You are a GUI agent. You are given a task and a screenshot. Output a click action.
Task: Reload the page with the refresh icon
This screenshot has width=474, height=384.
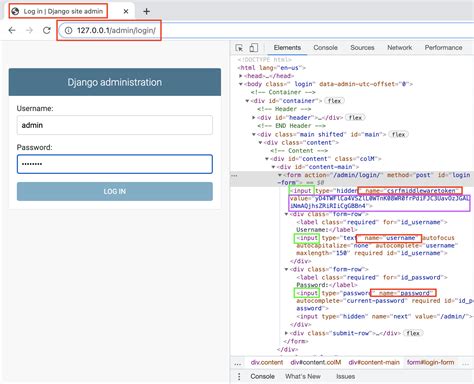[47, 30]
